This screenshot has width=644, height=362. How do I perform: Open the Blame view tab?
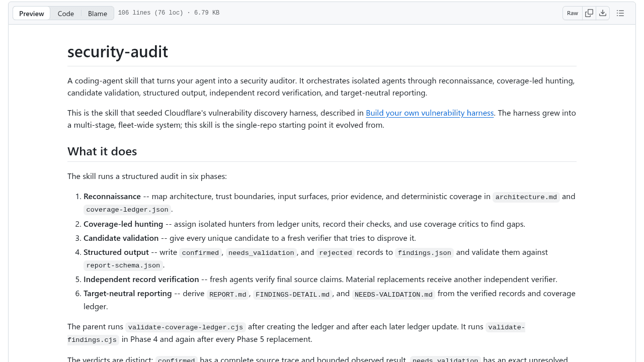tap(98, 13)
